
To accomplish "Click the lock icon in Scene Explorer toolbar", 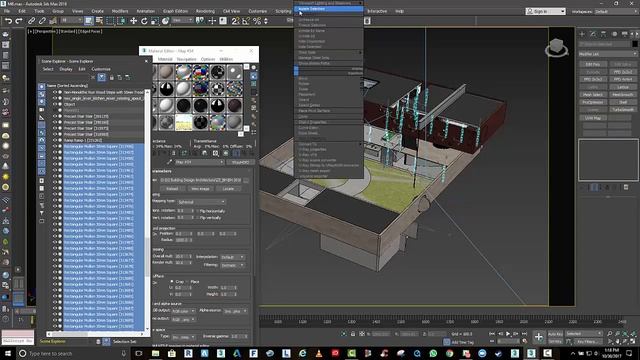I will pos(111,77).
